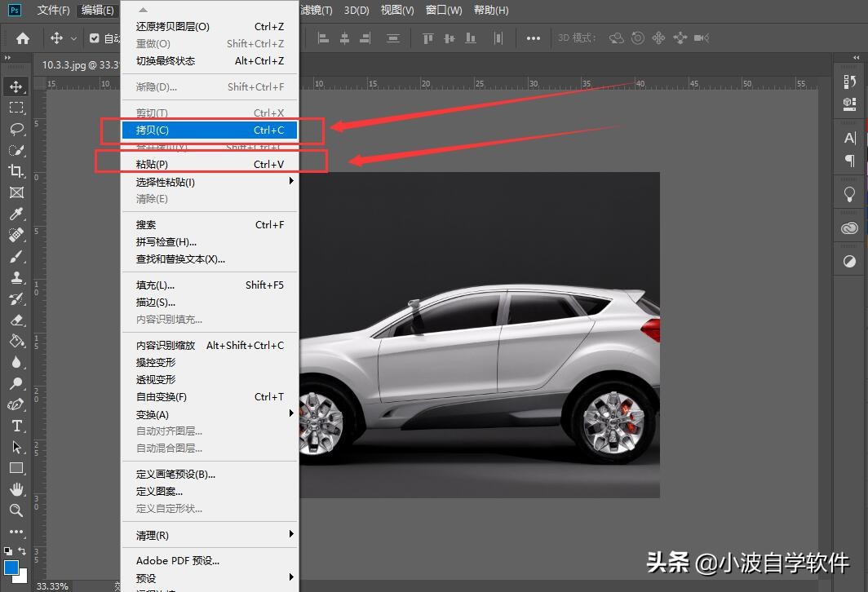Click align top edges icon

(x=428, y=38)
